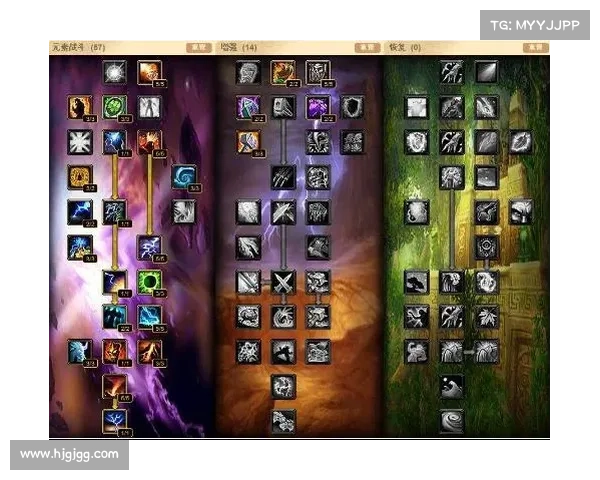Screen dimensions: 600x480
Task: Click the green ring with black orb talent
Action: (x=150, y=282)
